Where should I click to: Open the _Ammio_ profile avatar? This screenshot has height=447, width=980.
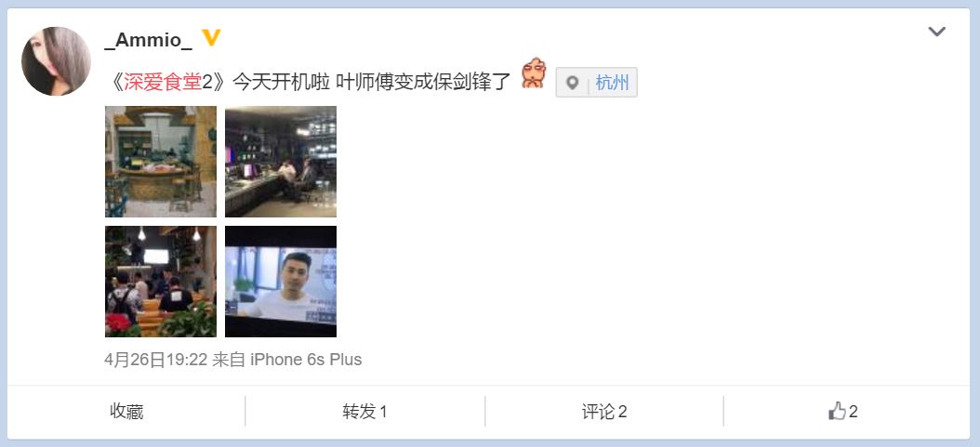(56, 61)
